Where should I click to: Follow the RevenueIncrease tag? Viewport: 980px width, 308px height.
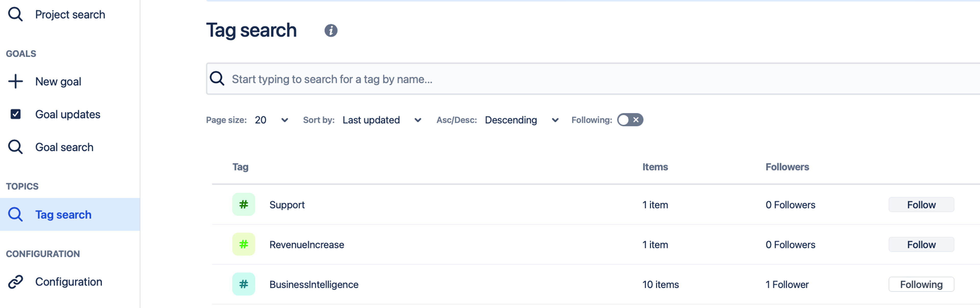click(921, 244)
